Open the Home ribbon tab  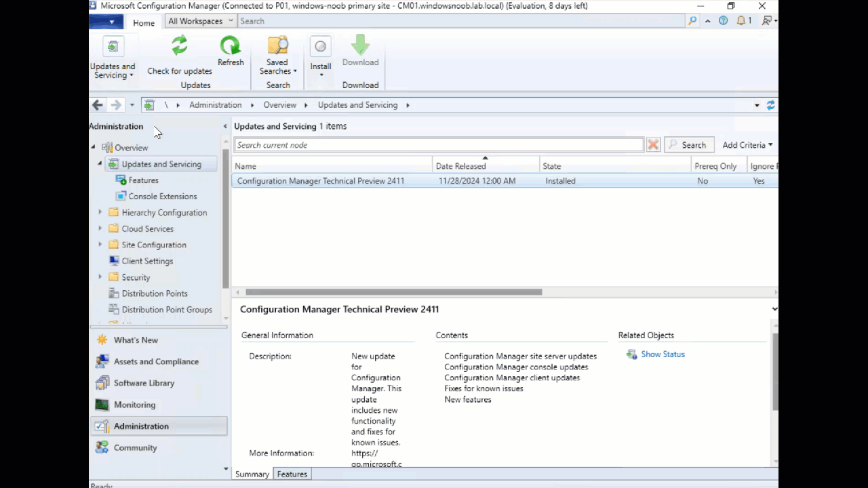pyautogui.click(x=143, y=22)
